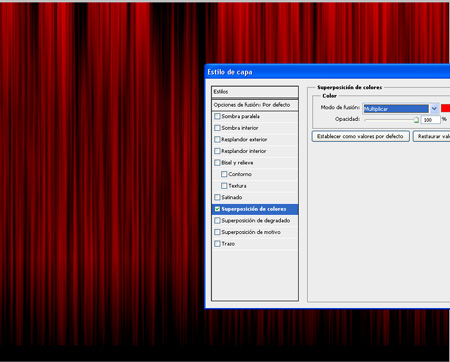450x362 pixels.
Task: Enable the Sombra paralela checkbox
Action: click(217, 116)
